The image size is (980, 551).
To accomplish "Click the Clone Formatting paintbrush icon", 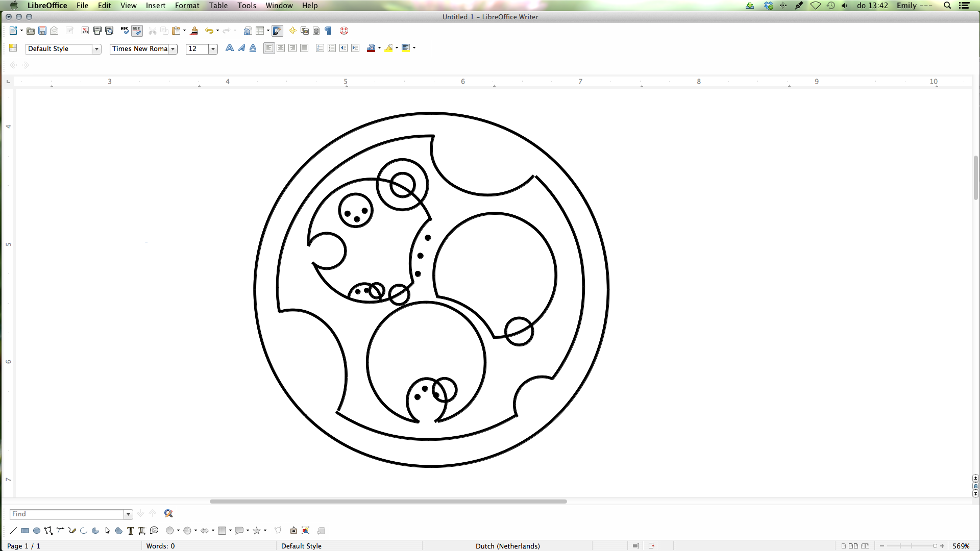I will click(194, 31).
